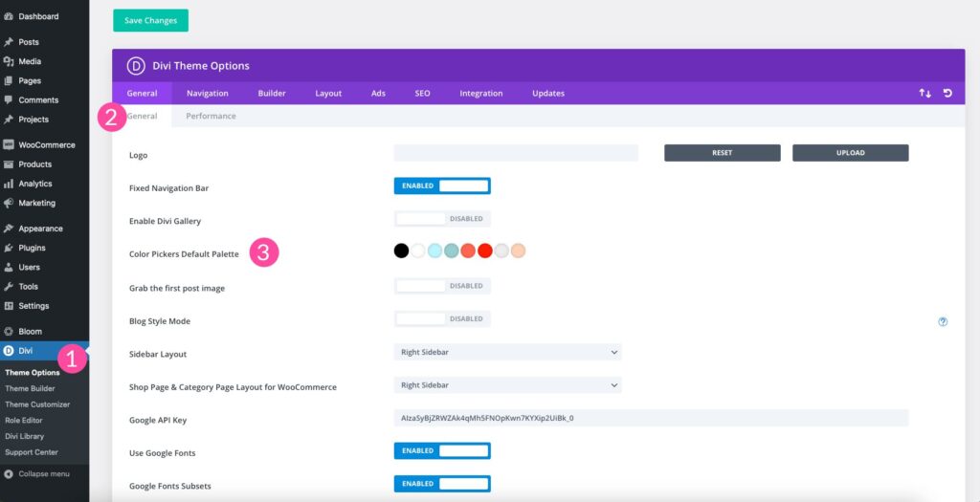This screenshot has height=502, width=980.
Task: Select the white palette color swatch
Action: click(418, 251)
